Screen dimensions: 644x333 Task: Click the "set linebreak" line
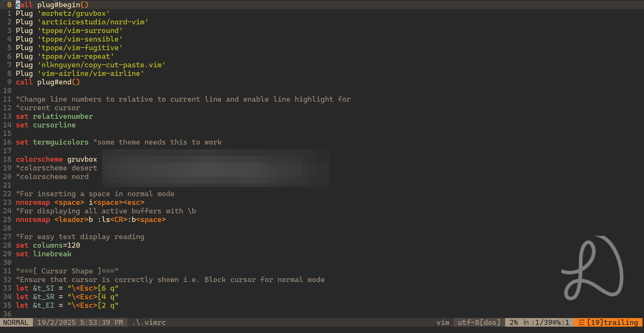click(x=43, y=254)
